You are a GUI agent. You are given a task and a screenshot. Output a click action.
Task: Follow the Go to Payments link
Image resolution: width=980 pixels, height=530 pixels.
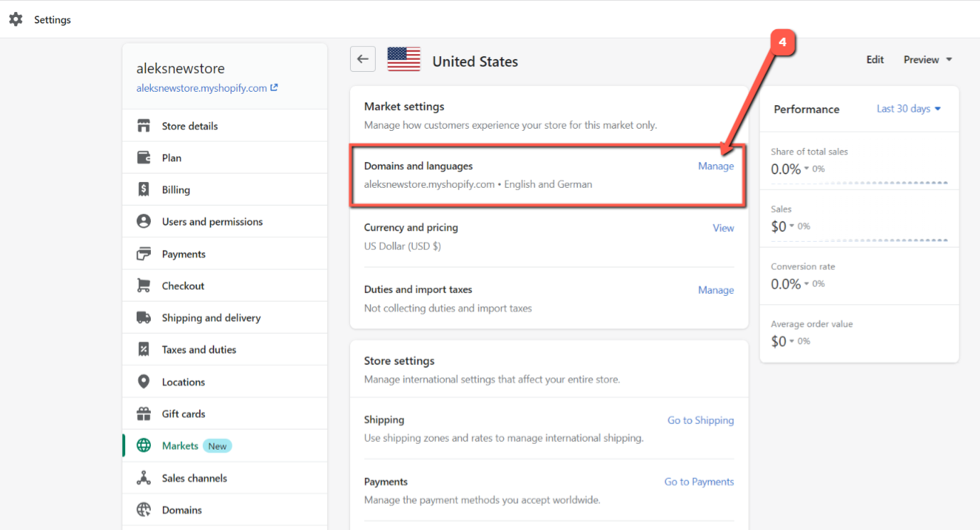699,482
